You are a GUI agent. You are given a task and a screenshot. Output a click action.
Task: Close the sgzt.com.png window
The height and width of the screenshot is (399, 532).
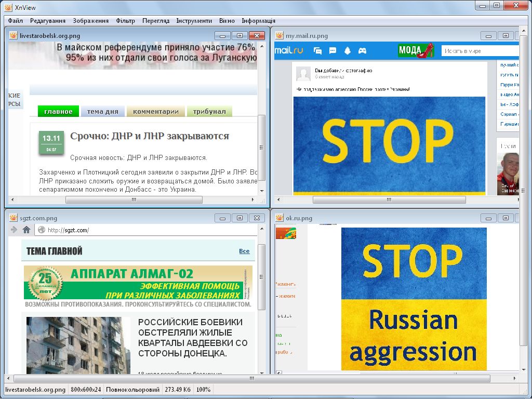[x=257, y=218]
